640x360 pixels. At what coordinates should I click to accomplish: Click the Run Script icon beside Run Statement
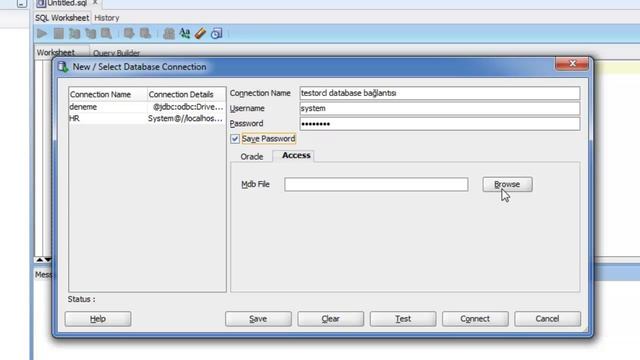[x=59, y=33]
